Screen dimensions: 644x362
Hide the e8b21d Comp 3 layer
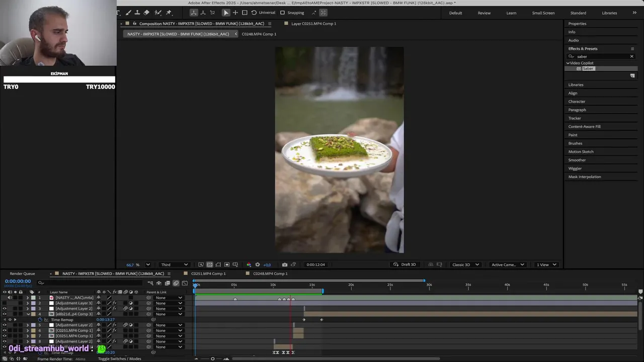click(x=5, y=314)
